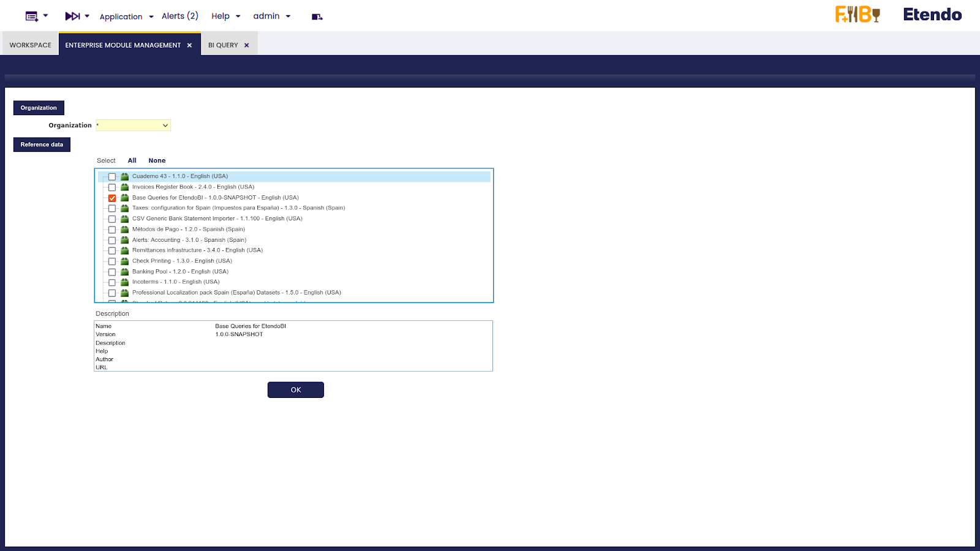Open the create new document icon menu
This screenshot has width=980, height=551.
tap(32, 17)
